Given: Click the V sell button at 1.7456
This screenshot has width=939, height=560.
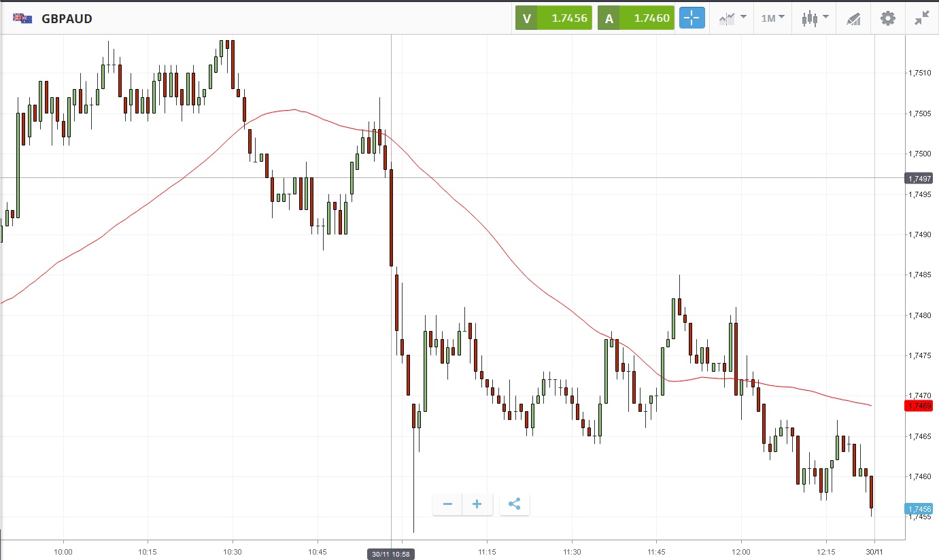Looking at the screenshot, I should point(553,18).
